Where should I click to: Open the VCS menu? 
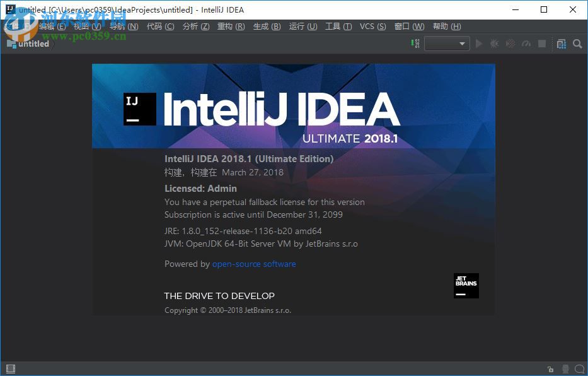(x=372, y=26)
